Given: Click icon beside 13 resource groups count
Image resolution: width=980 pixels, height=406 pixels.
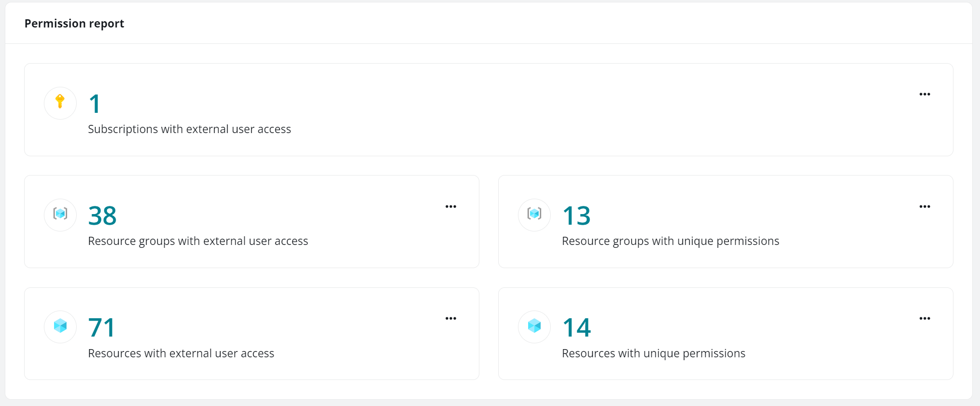Looking at the screenshot, I should click(534, 215).
